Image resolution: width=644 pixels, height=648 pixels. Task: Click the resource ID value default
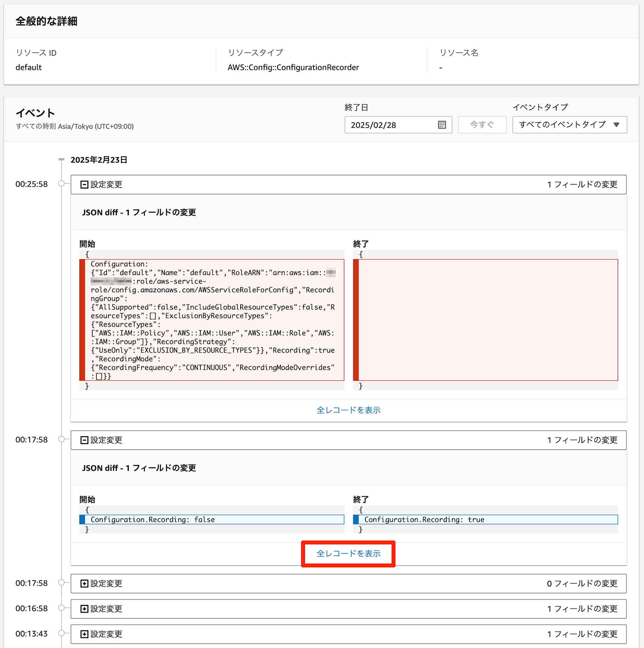coord(28,67)
